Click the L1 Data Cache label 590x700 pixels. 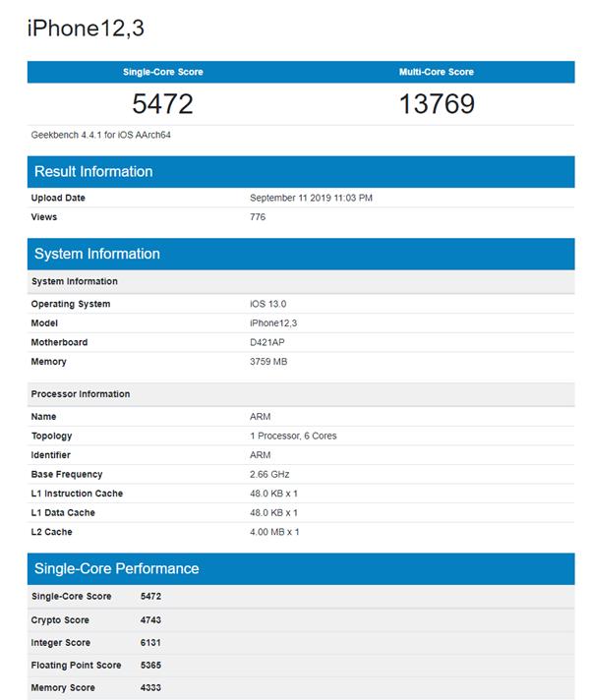pyautogui.click(x=63, y=512)
